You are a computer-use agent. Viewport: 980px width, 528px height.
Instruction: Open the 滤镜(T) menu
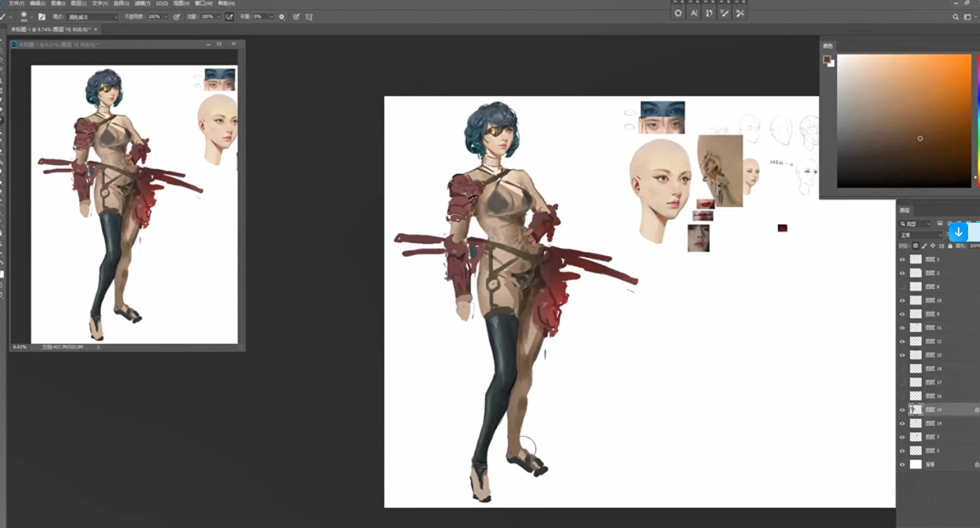click(142, 3)
